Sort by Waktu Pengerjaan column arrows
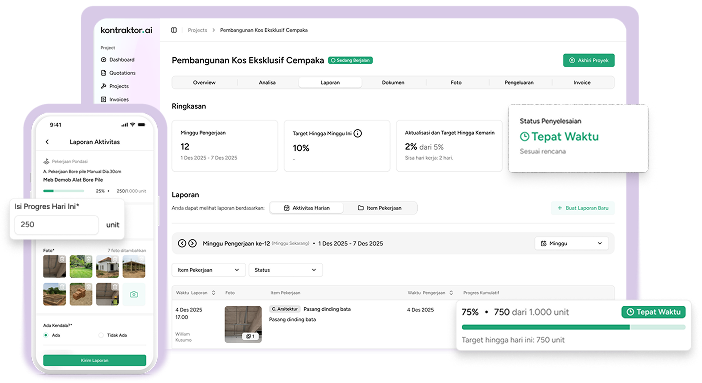This screenshot has width=702, height=383. pos(451,293)
